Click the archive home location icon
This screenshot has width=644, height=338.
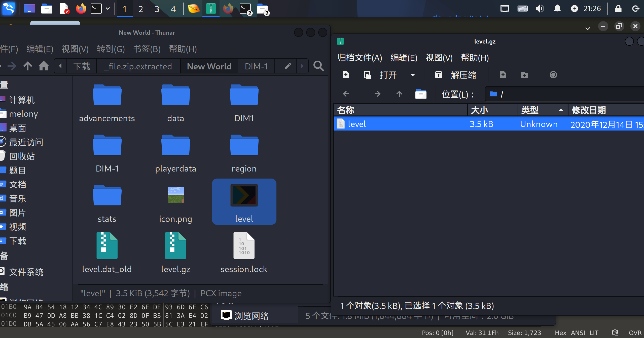click(x=421, y=94)
